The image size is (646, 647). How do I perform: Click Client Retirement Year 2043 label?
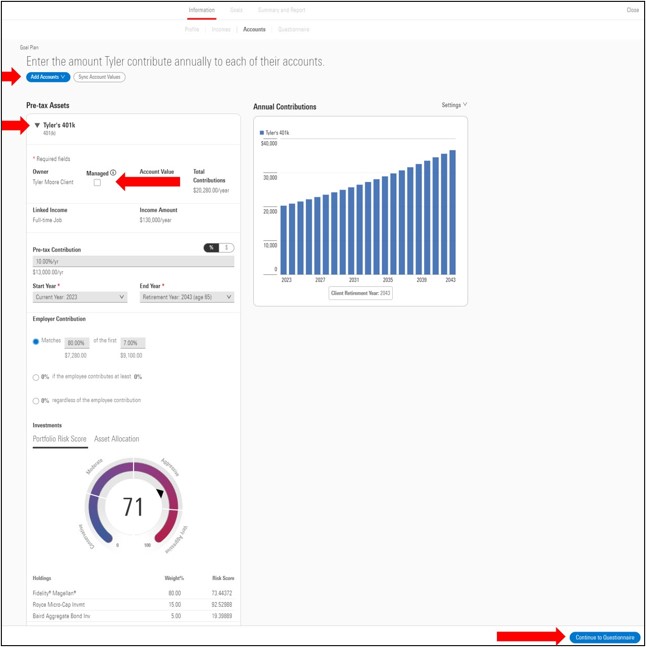361,293
